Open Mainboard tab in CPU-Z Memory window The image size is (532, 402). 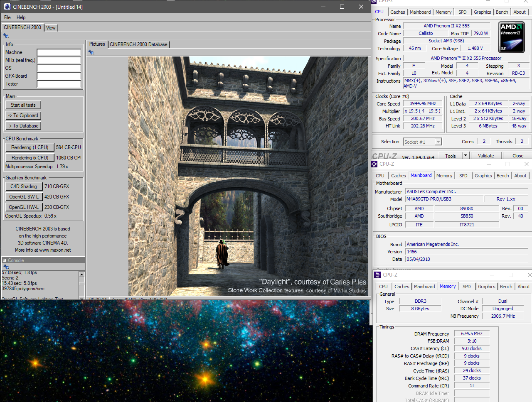coord(424,287)
